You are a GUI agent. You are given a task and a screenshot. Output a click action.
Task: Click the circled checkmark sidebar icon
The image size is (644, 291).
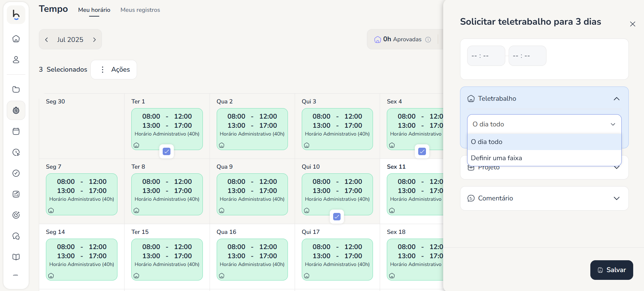pyautogui.click(x=16, y=173)
